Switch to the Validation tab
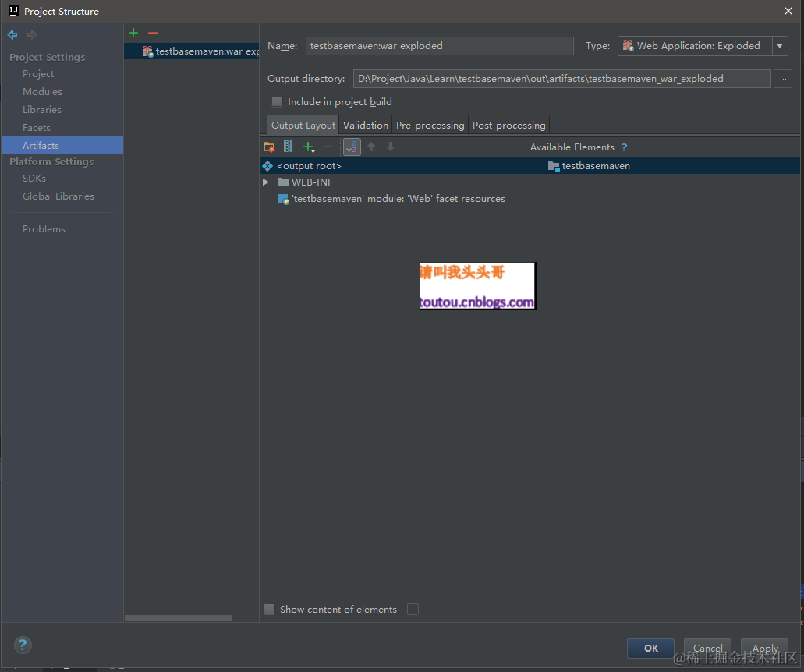Image resolution: width=804 pixels, height=672 pixels. tap(365, 125)
